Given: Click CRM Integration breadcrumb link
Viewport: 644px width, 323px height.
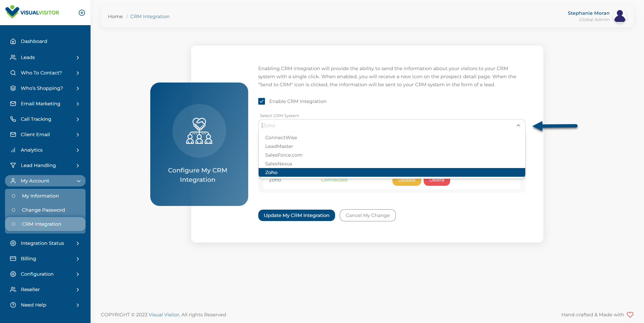Looking at the screenshot, I should tap(150, 16).
